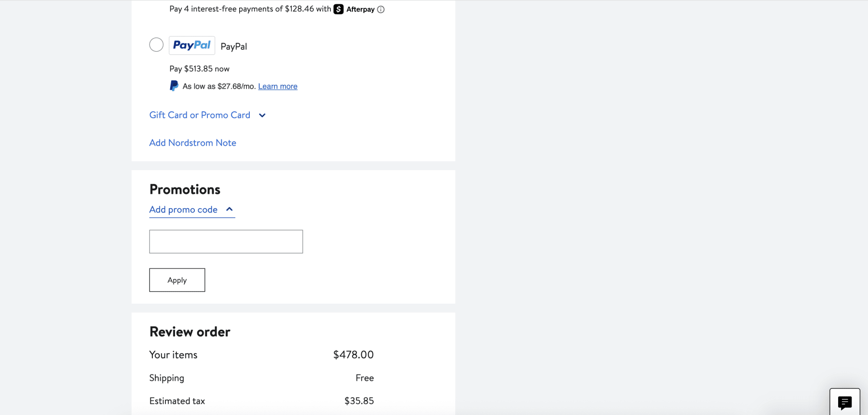This screenshot has height=415, width=868.
Task: Expand the Gift Card or Promo Card section
Action: 199,115
